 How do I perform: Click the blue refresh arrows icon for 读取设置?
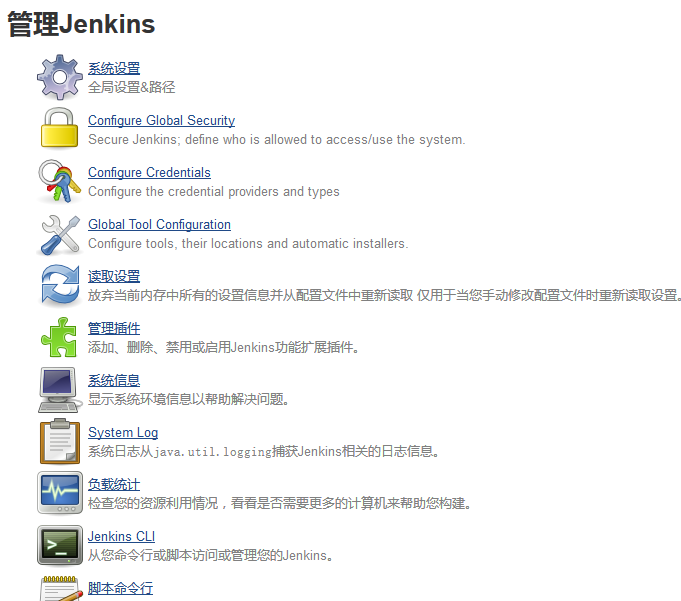(60, 285)
